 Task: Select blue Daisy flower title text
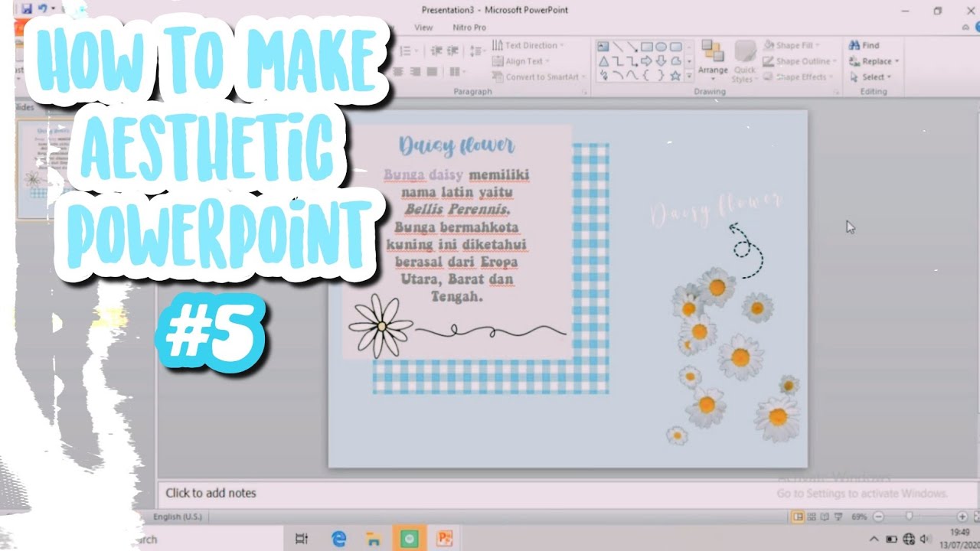pyautogui.click(x=457, y=145)
